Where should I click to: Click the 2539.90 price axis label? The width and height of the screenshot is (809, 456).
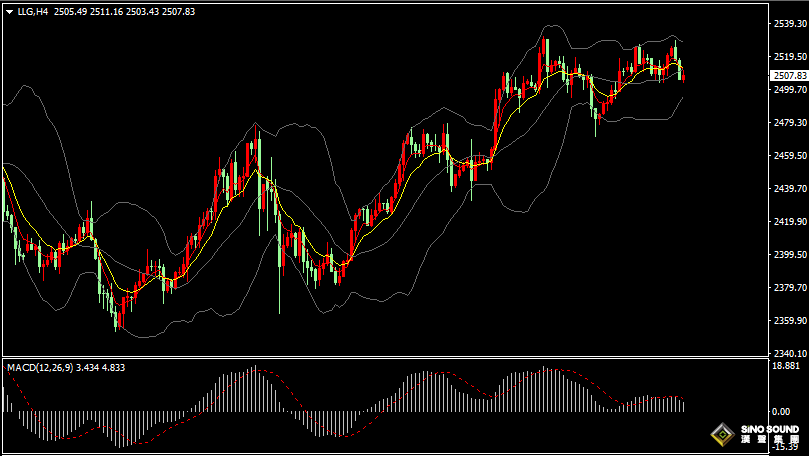pyautogui.click(x=788, y=23)
